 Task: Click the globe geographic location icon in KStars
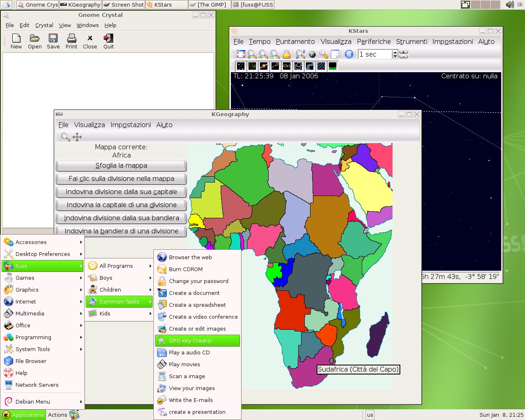(x=312, y=54)
